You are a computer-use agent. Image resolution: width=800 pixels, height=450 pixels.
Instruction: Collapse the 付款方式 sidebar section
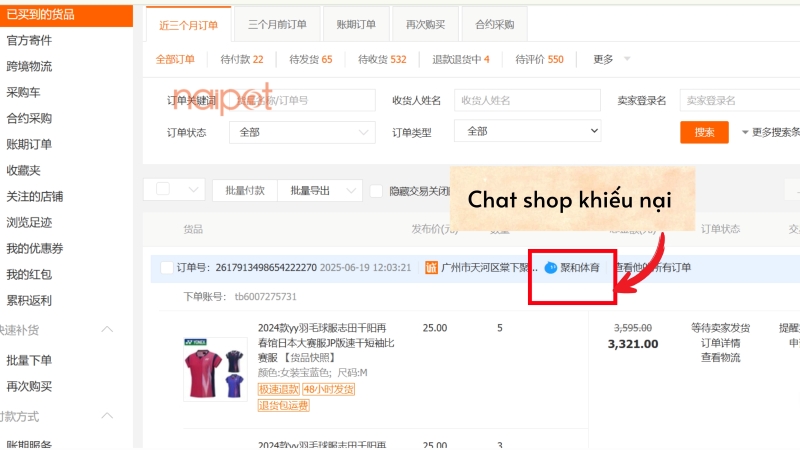(x=107, y=416)
